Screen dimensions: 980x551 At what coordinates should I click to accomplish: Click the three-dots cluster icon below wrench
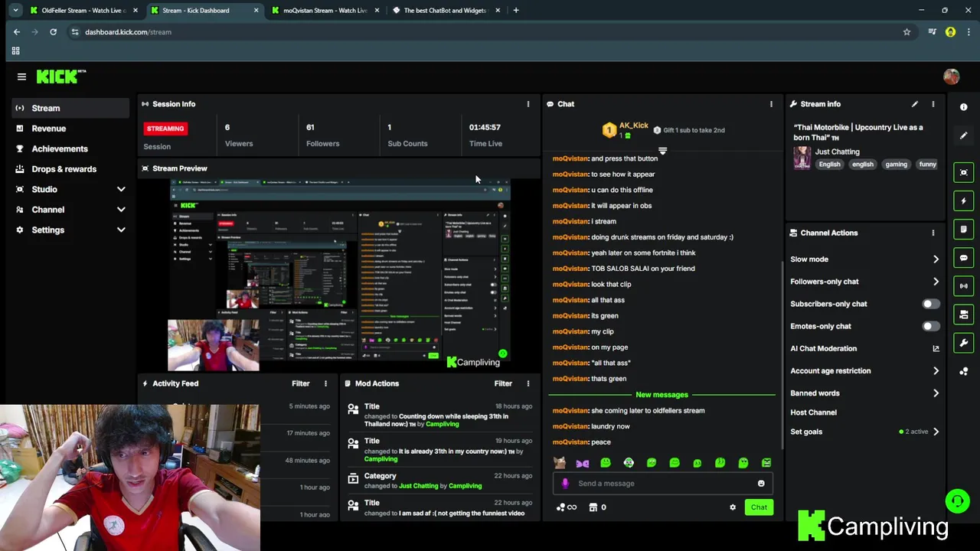(x=964, y=371)
